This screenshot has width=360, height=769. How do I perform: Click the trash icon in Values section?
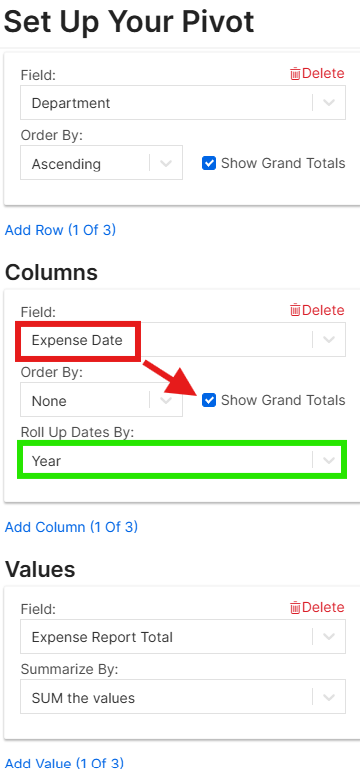(295, 608)
